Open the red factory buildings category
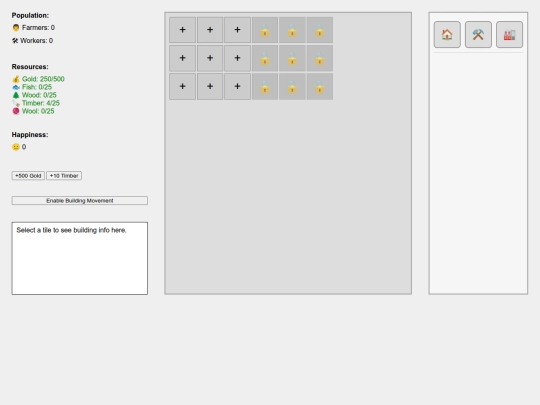This screenshot has height=405, width=540. (509, 34)
